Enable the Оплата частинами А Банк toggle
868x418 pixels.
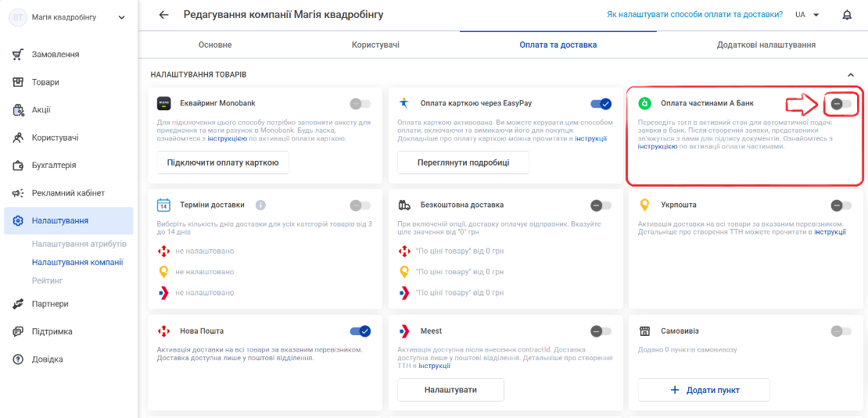pos(841,103)
